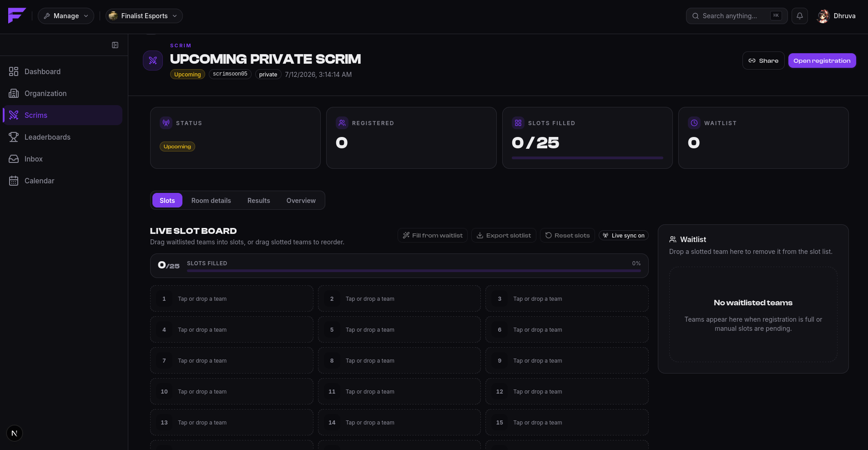Click the scrim crossed-swords header icon

(153, 61)
